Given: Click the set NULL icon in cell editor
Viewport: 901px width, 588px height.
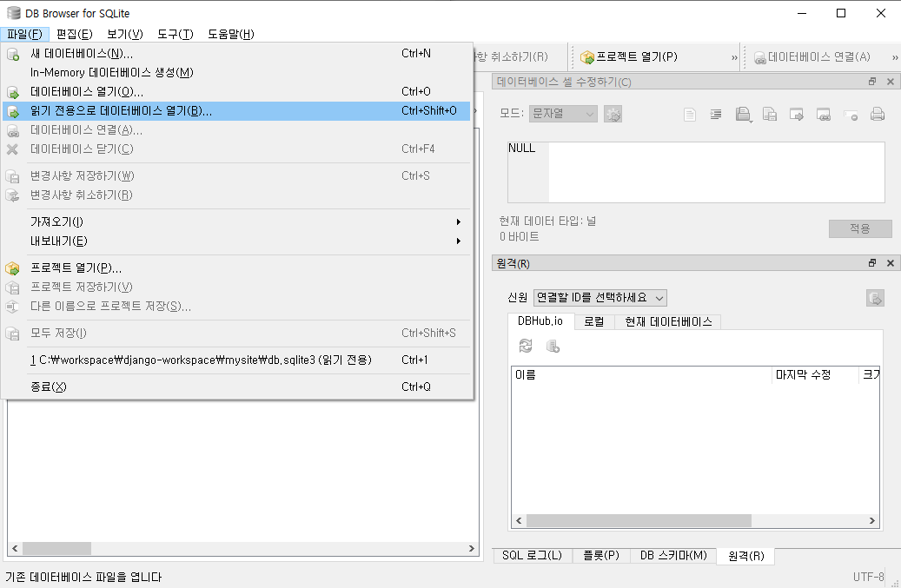Looking at the screenshot, I should click(851, 115).
